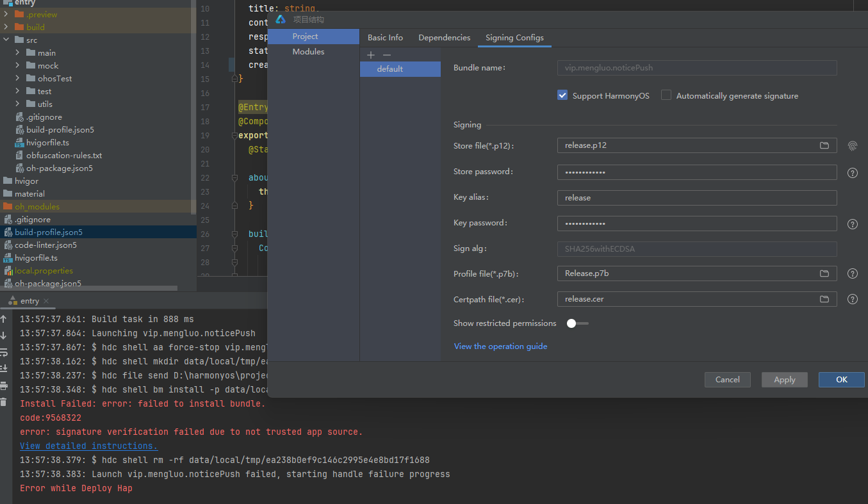Click the local.properties file icon

(8, 270)
